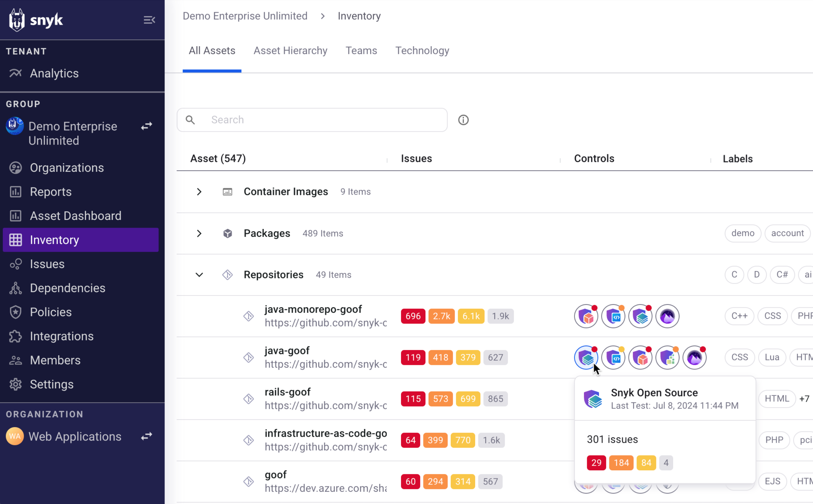Click the last control icon for java-goof
Screen dimensions: 813x504
pyautogui.click(x=694, y=358)
